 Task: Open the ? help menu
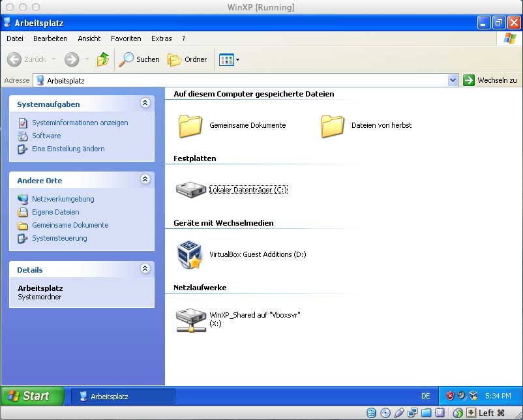click(x=183, y=38)
